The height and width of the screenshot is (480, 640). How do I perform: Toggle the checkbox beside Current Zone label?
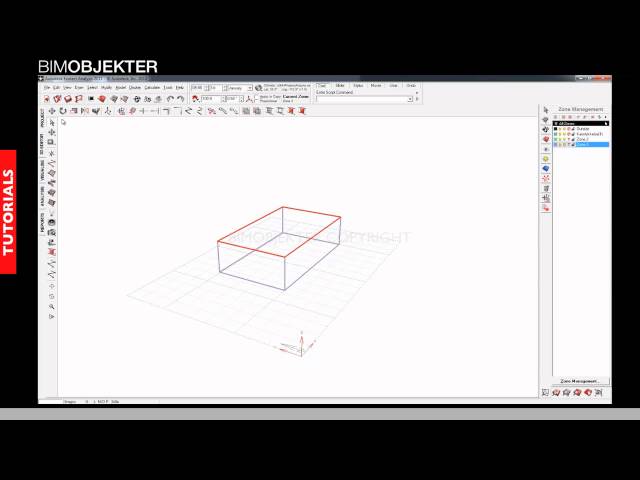coord(256,98)
